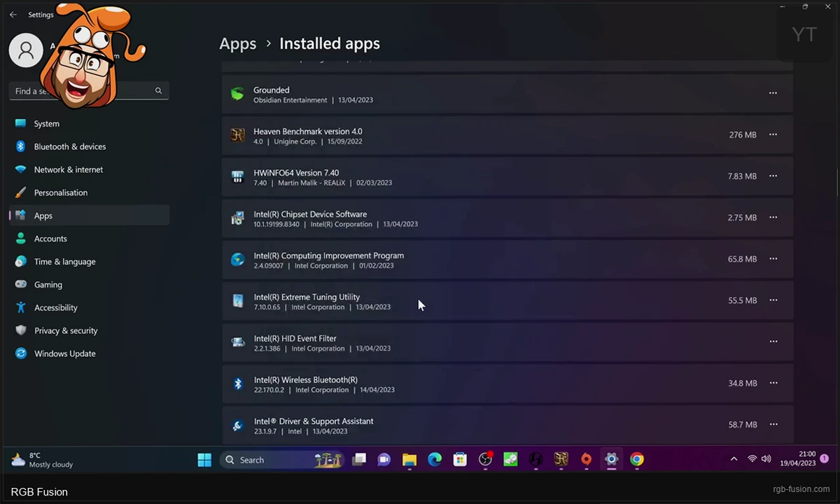Select the Bluetooth & devices sidebar icon
This screenshot has height=504, width=840.
[x=20, y=146]
